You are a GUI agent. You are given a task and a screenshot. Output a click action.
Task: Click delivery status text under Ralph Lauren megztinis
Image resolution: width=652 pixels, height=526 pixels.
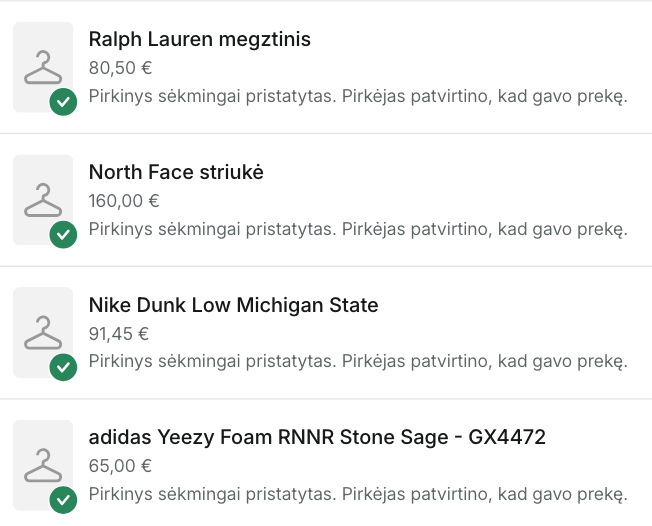[x=357, y=96]
